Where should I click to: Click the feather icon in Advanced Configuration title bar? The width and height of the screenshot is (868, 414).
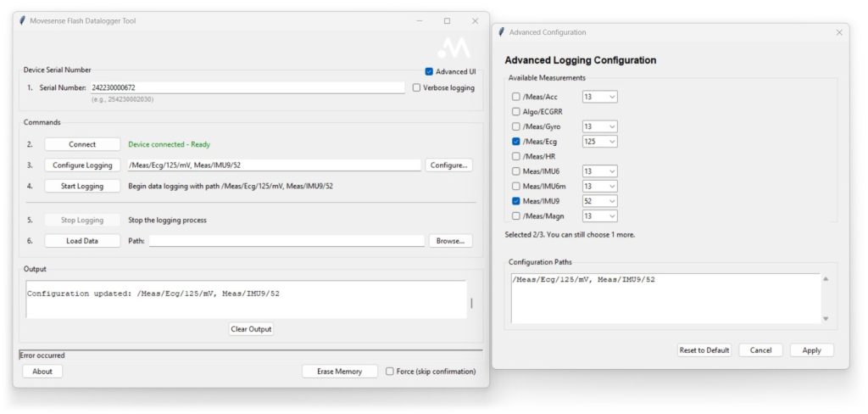[502, 32]
